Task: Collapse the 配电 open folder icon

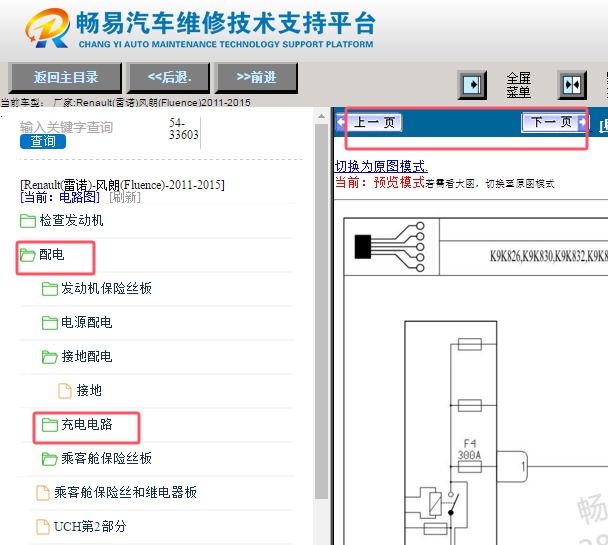Action: (x=28, y=255)
